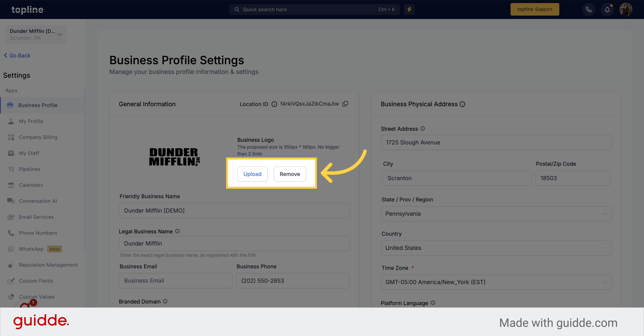Image resolution: width=644 pixels, height=336 pixels.
Task: Open the Custom Fields settings menu
Action: click(x=36, y=281)
